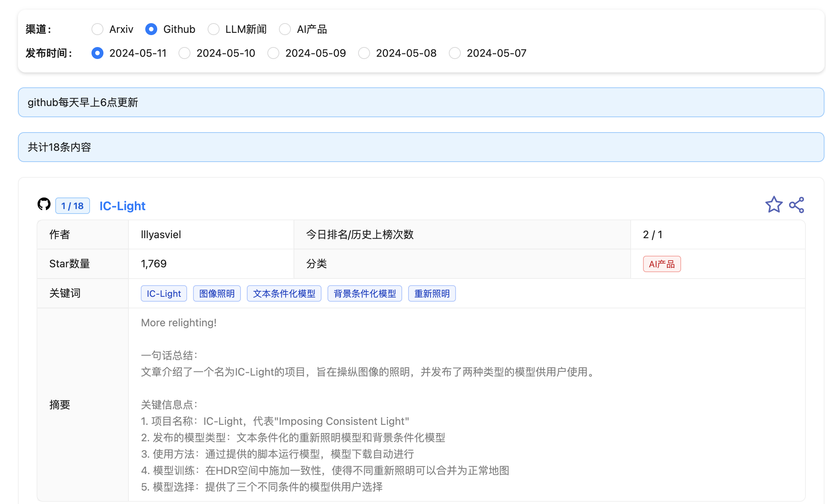The image size is (826, 504).
Task: Click the 作者 label cell
Action: [x=83, y=234]
